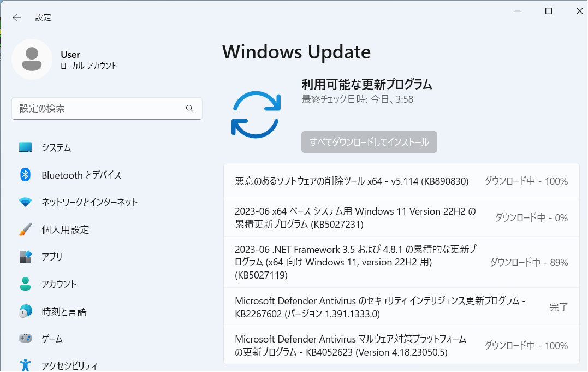
Task: Go back with the arrow icon
Action: point(16,17)
